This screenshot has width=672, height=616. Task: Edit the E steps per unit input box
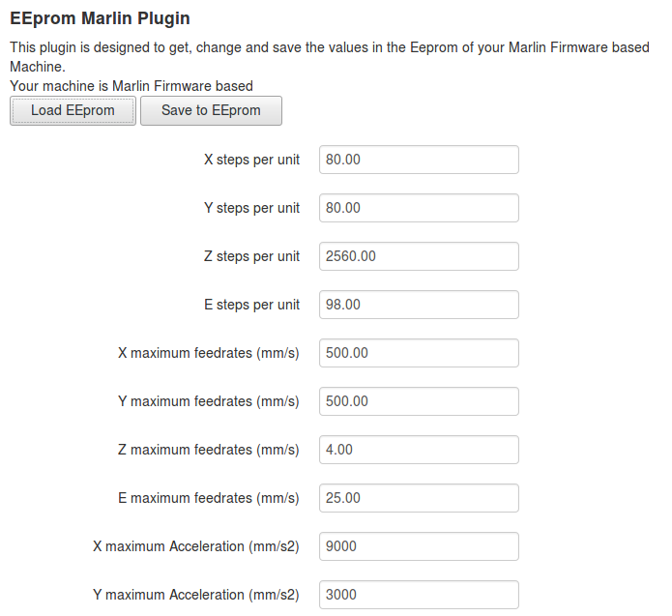point(418,305)
